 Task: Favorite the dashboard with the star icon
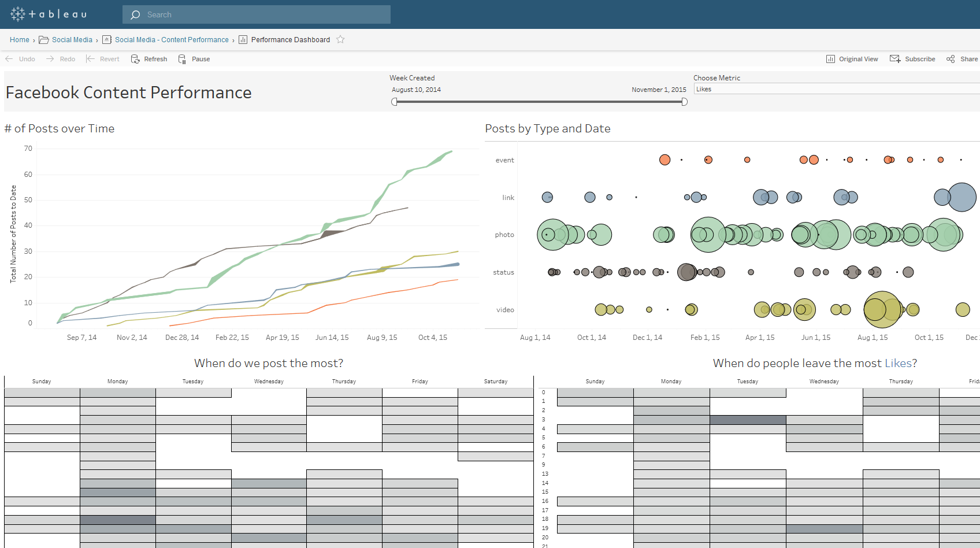[340, 39]
